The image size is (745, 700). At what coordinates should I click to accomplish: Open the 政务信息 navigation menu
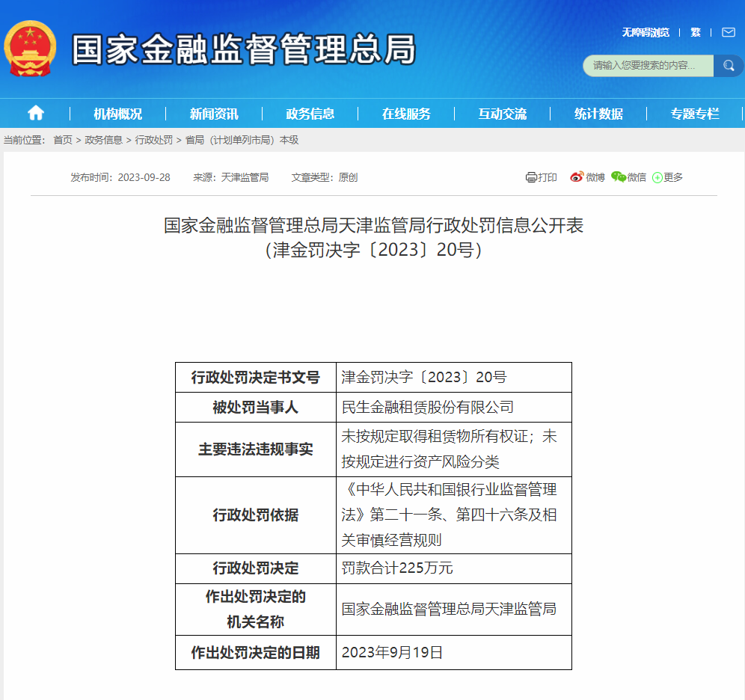coord(310,114)
